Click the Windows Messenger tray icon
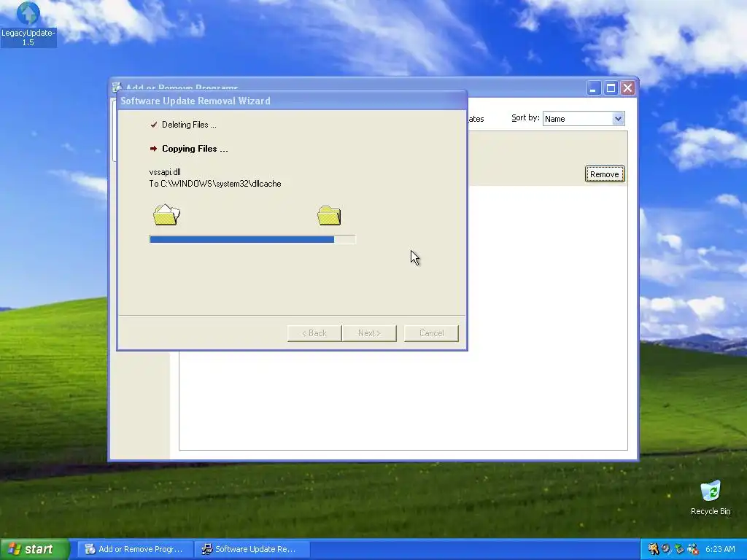This screenshot has width=747, height=560. 693,549
